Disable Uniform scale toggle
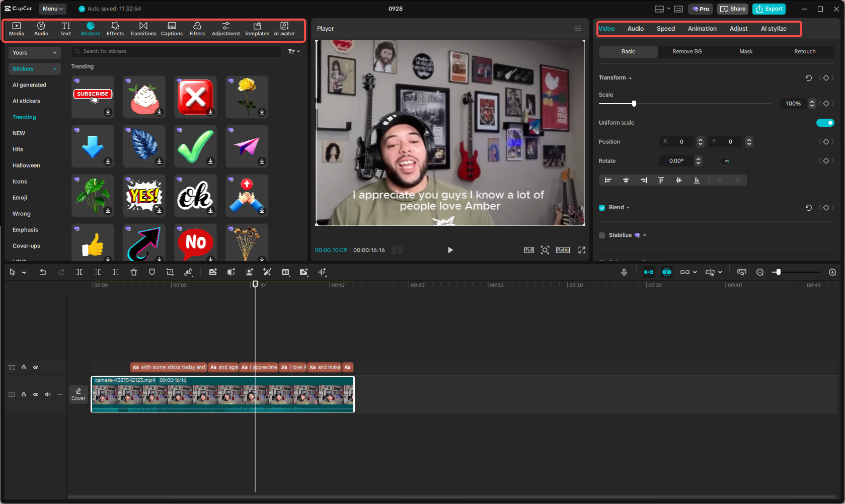The height and width of the screenshot is (504, 845). [x=825, y=122]
